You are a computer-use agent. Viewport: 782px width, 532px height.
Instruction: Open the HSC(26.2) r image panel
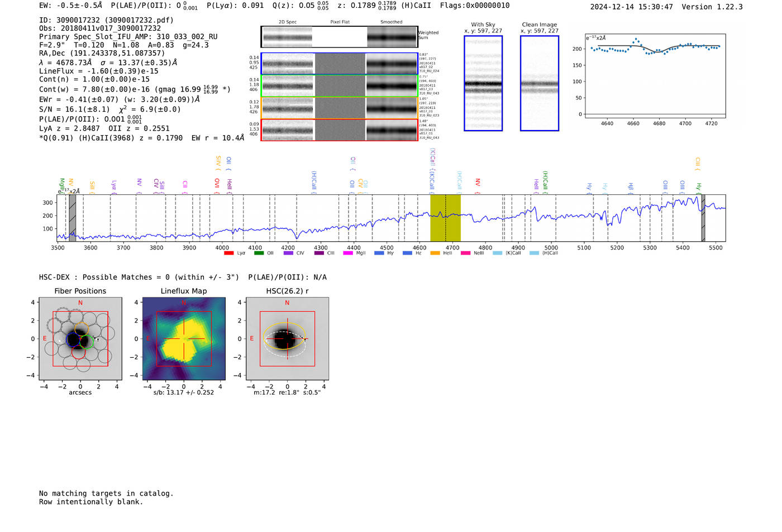(287, 339)
